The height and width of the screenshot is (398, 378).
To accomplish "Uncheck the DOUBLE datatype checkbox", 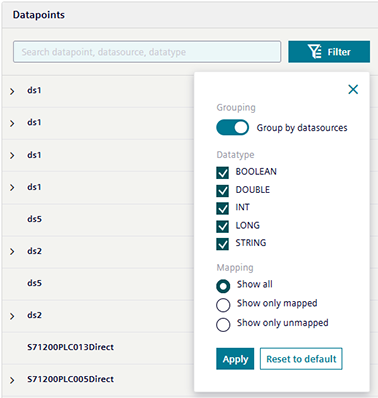I will tap(222, 191).
